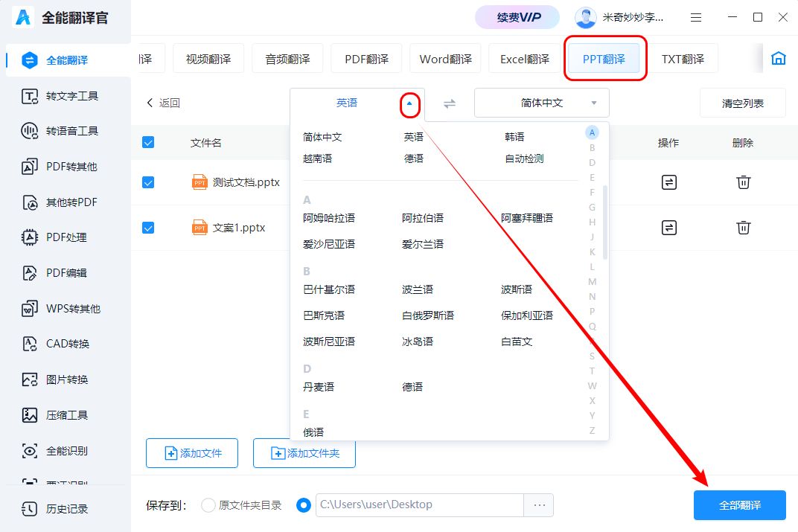The height and width of the screenshot is (532, 798).
Task: Choose 俄语 from the language list
Action: coord(313,432)
